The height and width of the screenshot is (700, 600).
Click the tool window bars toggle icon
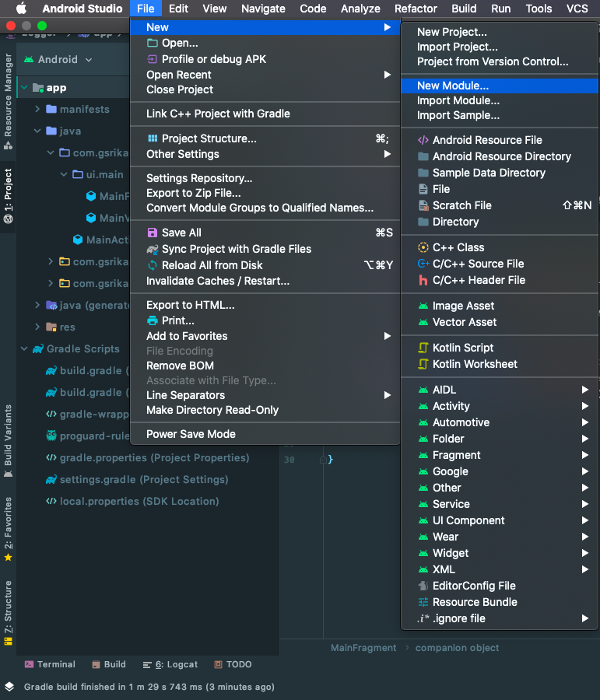click(9, 687)
